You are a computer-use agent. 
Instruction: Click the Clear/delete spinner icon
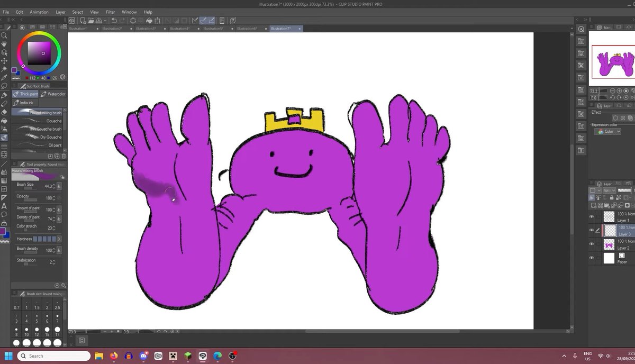(134, 20)
